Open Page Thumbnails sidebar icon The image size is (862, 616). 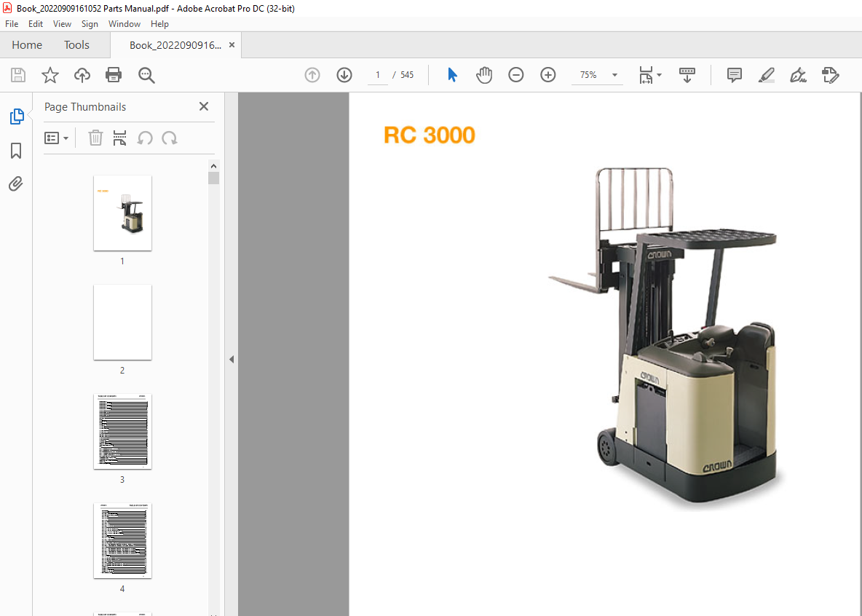(x=17, y=116)
